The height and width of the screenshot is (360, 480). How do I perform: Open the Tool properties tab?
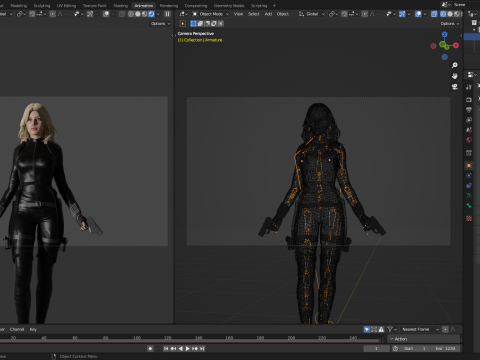(x=469, y=87)
